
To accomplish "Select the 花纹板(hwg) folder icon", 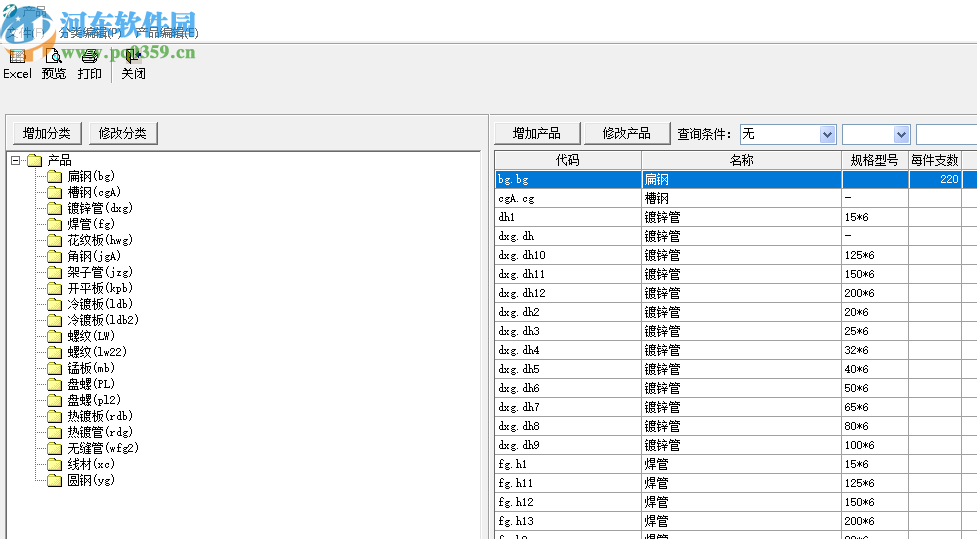I will [55, 241].
